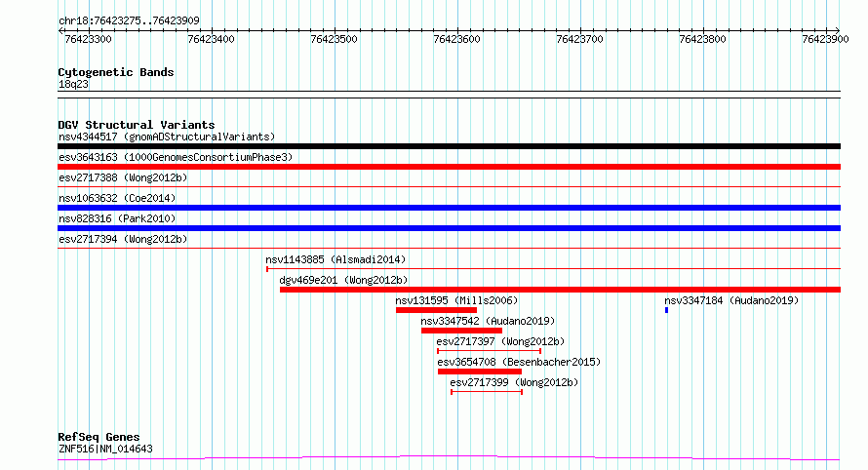Open the nsv828316 (Park2010) label
Viewport: 868px width, 470px height.
[117, 218]
